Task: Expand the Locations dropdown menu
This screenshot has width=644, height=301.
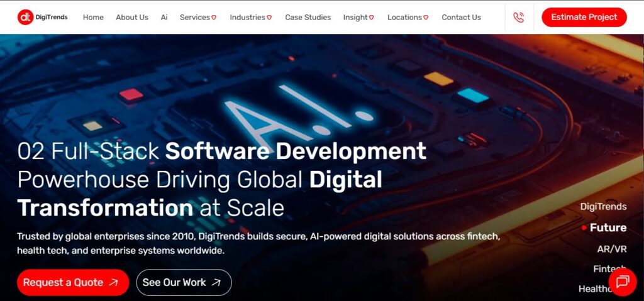Action: (x=408, y=18)
